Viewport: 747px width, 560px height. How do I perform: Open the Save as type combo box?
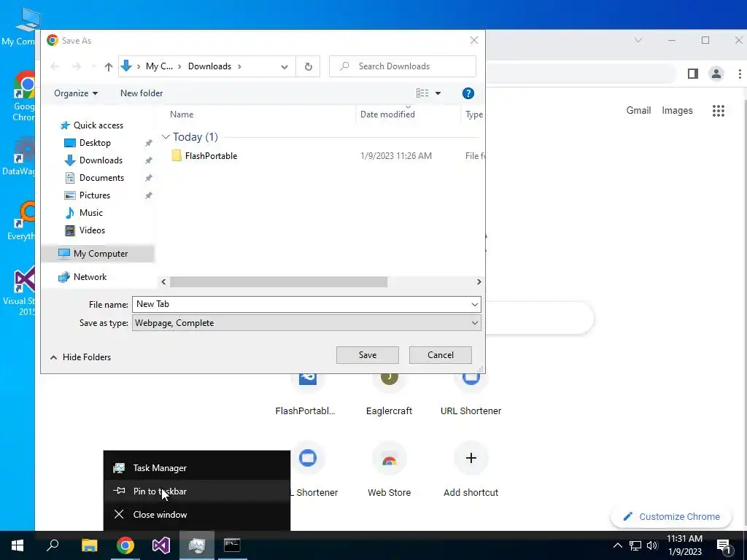click(x=306, y=323)
